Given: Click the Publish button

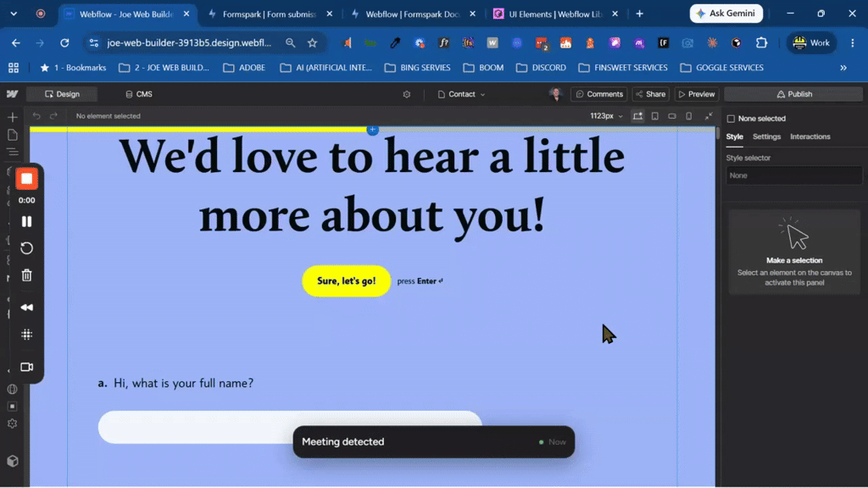Looking at the screenshot, I should coord(793,94).
